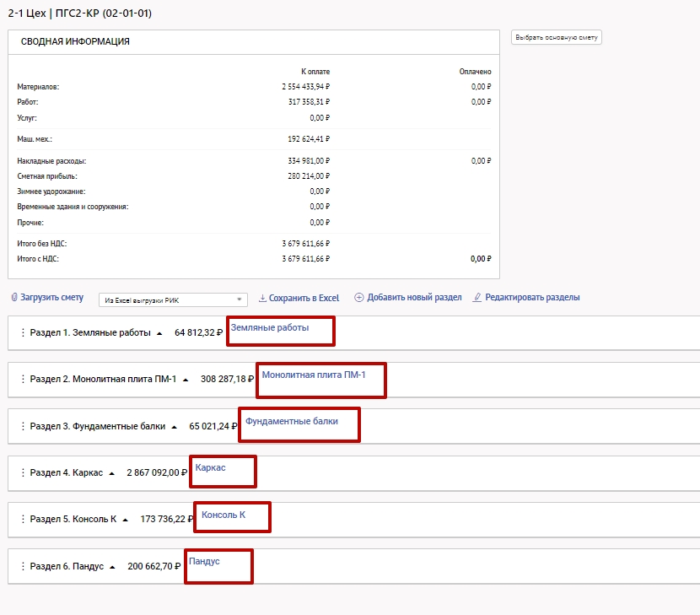Click the three-dot handle of Раздел 3
This screenshot has width=700, height=615.
tap(23, 426)
